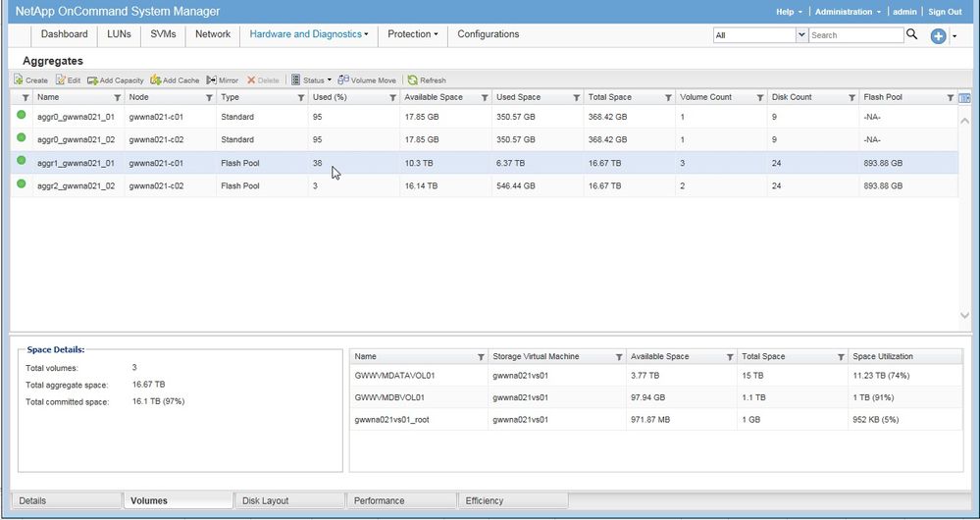
Task: Open the Help dropdown
Action: click(789, 12)
